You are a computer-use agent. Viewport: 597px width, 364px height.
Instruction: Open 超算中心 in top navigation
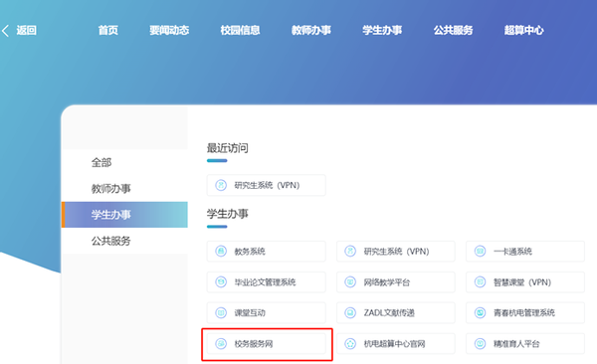tap(524, 30)
